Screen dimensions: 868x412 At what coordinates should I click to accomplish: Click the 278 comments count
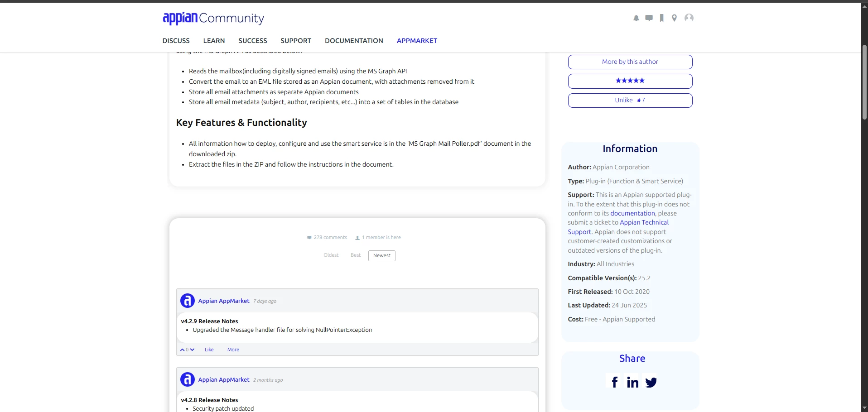[327, 238]
